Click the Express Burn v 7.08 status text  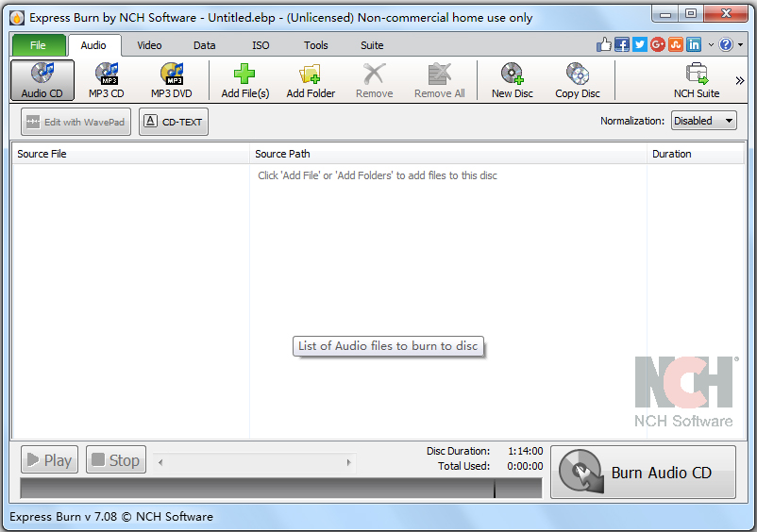[111, 517]
